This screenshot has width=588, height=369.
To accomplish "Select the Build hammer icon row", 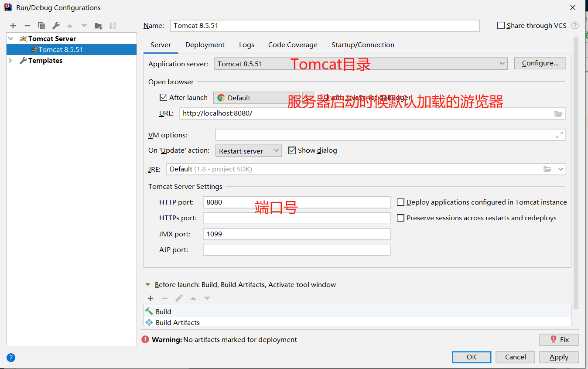I will tap(357, 311).
